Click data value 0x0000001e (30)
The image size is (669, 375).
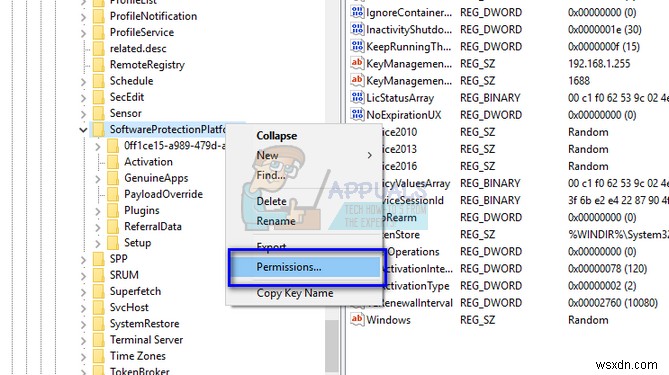pyautogui.click(x=605, y=29)
